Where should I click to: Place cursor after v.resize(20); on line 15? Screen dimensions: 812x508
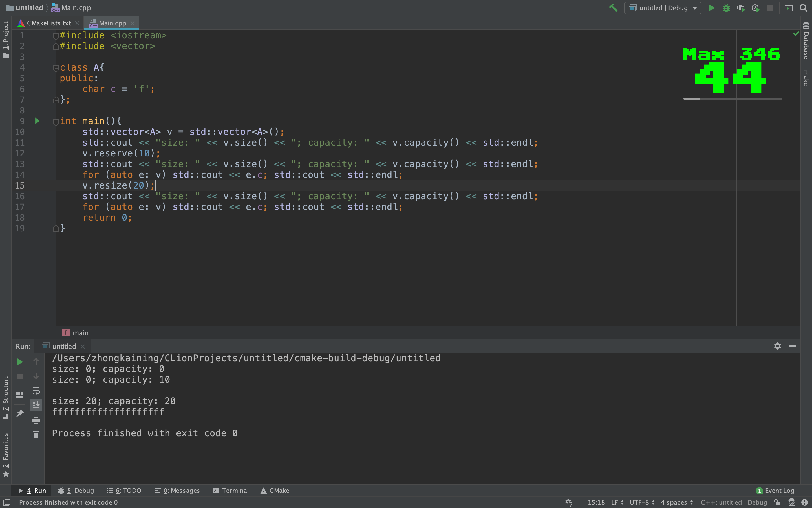tap(156, 185)
